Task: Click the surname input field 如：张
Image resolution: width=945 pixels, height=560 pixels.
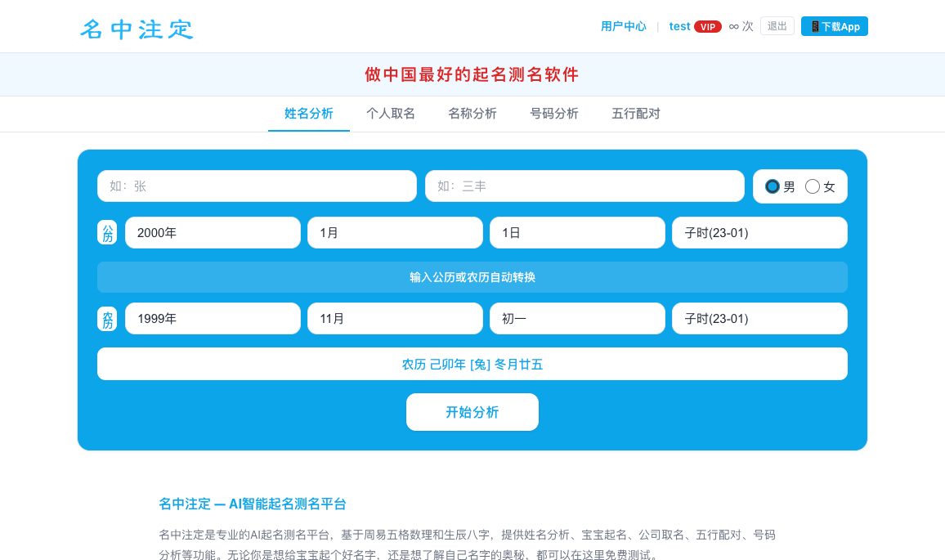Action: (x=257, y=186)
